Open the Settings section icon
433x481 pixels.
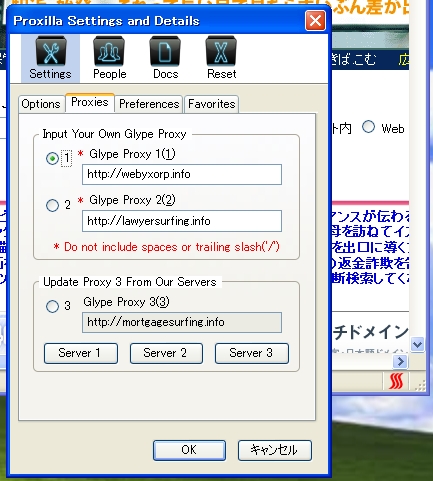[50, 58]
